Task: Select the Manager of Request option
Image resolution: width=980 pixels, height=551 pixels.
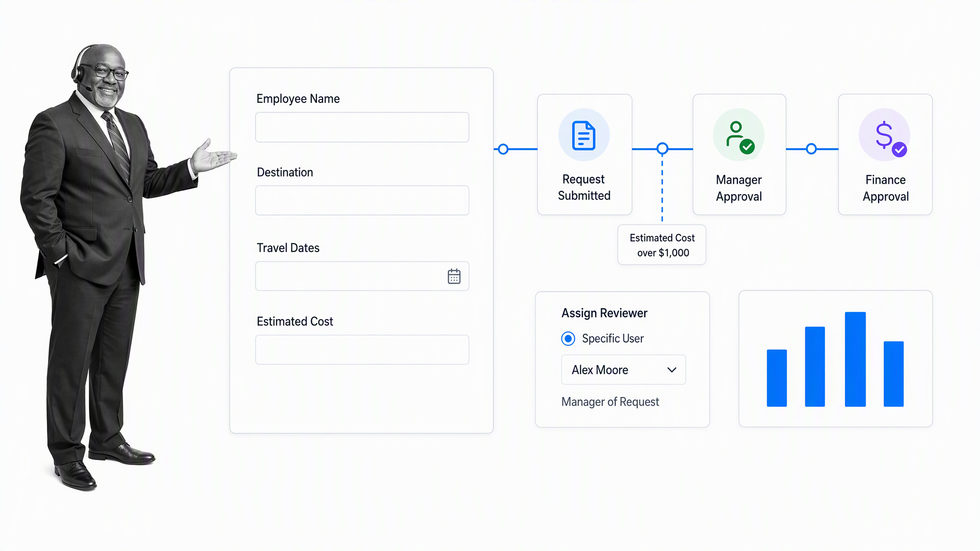Action: coord(610,402)
